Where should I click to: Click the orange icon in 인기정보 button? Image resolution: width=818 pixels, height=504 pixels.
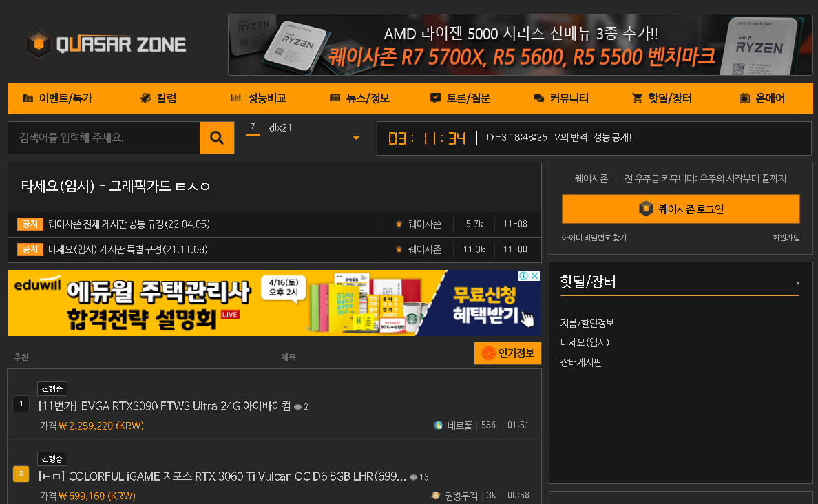(x=488, y=353)
